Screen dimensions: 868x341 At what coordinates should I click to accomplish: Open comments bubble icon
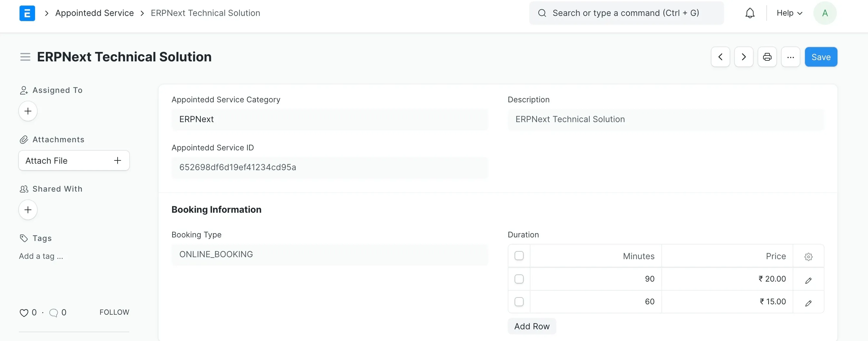54,313
